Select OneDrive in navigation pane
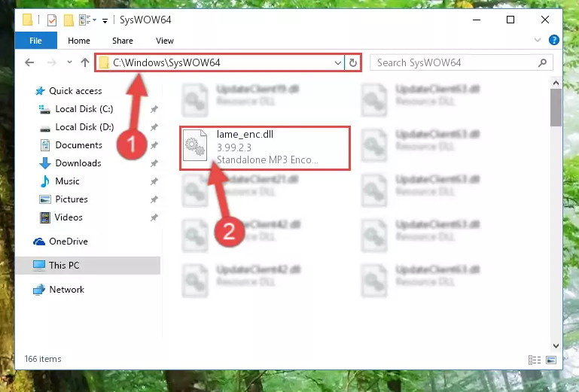Image resolution: width=579 pixels, height=392 pixels. pyautogui.click(x=69, y=242)
